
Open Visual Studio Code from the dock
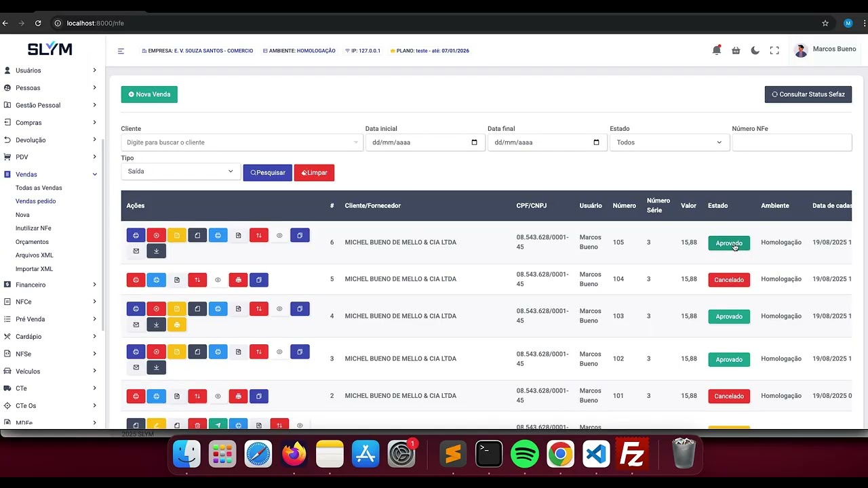pos(596,453)
